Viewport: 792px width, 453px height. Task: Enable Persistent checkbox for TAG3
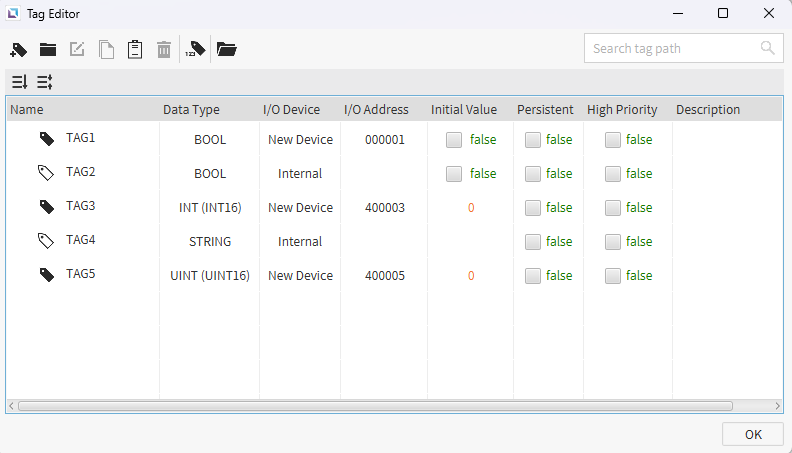533,208
